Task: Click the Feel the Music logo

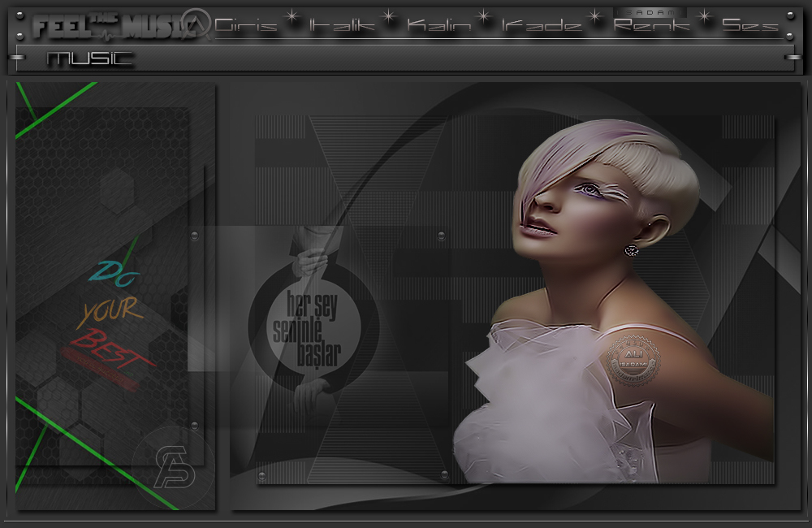Action: coord(106,27)
